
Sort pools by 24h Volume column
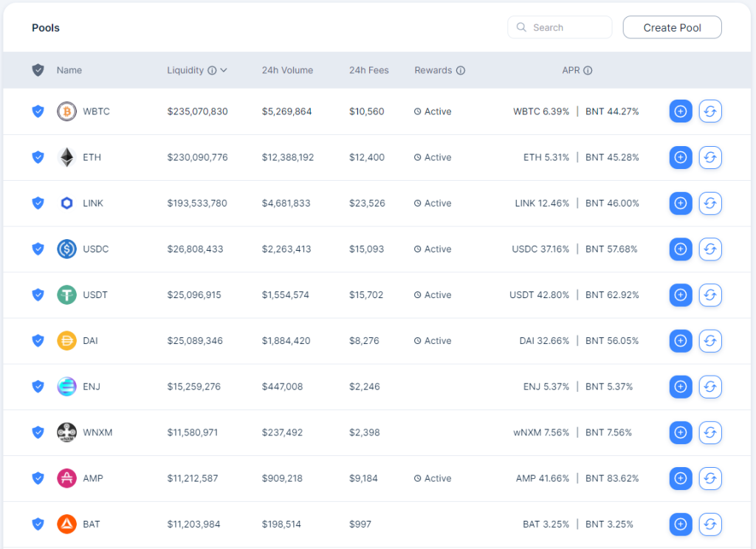(287, 70)
